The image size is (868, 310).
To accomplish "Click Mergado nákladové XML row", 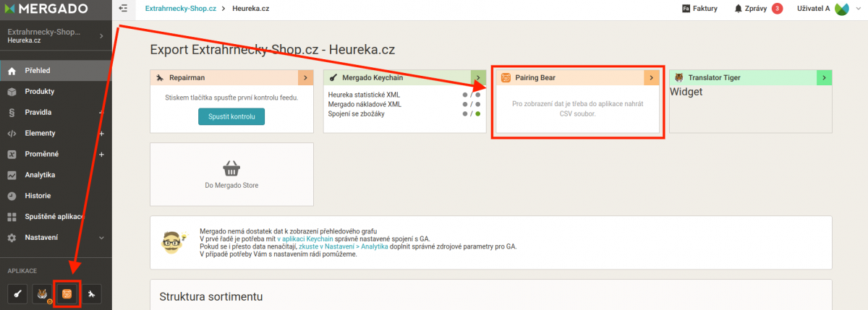I will [x=404, y=104].
